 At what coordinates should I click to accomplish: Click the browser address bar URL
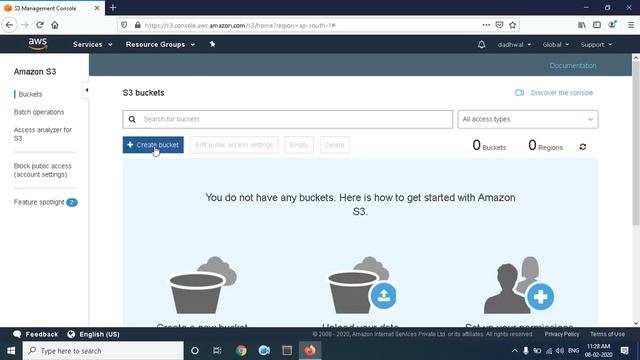pyautogui.click(x=240, y=25)
